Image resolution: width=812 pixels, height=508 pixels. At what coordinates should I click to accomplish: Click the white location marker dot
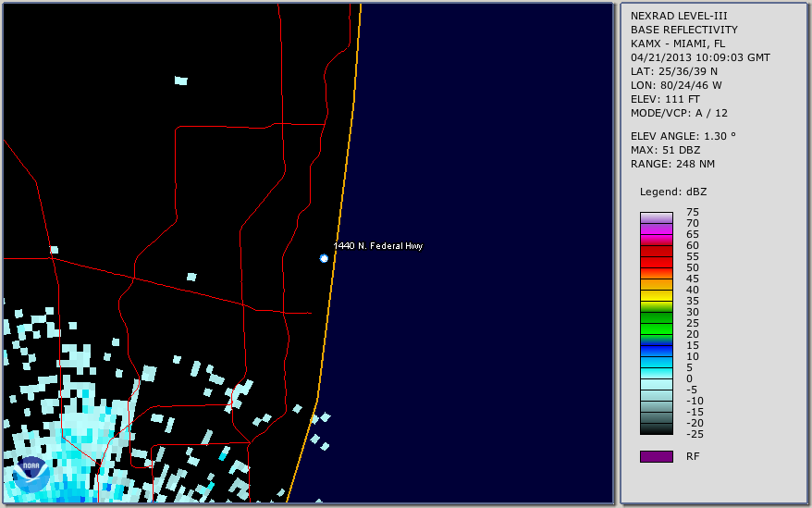[324, 258]
